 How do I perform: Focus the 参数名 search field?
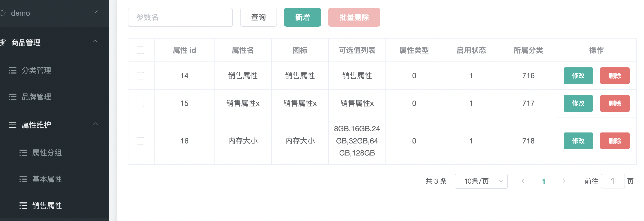180,17
